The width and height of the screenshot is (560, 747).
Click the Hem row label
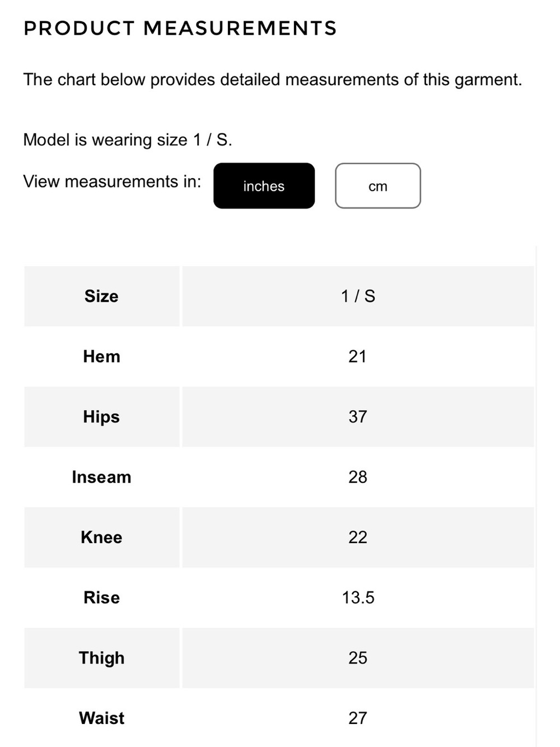[x=101, y=356]
